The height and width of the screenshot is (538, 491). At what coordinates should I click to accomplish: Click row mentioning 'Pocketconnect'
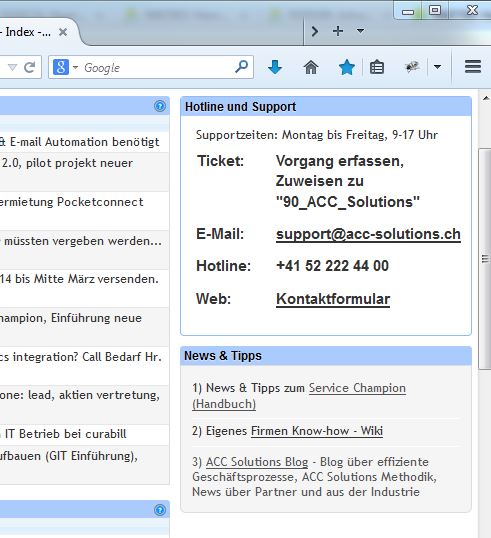(84, 211)
